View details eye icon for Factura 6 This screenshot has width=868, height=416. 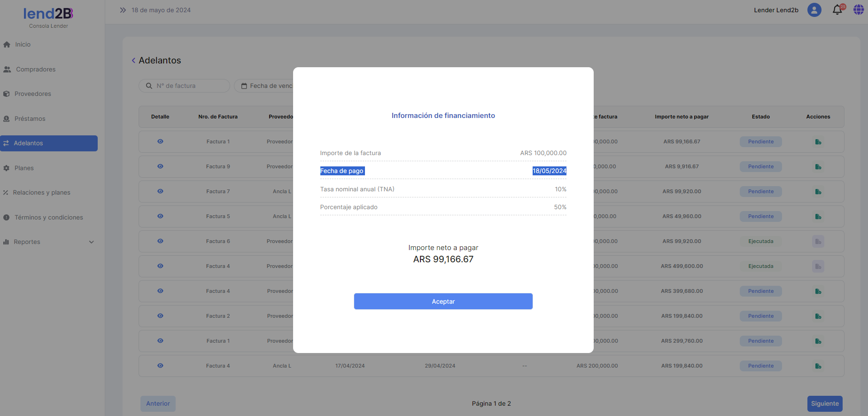coord(160,241)
